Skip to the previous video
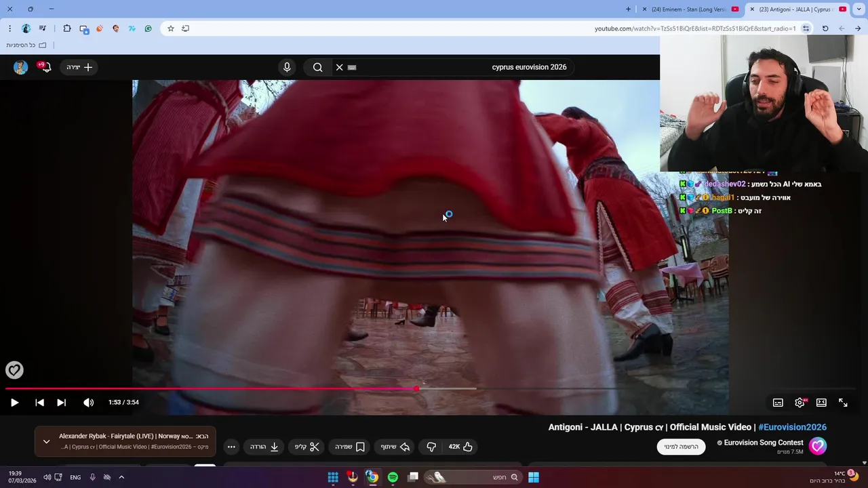This screenshot has width=868, height=488. 39,403
